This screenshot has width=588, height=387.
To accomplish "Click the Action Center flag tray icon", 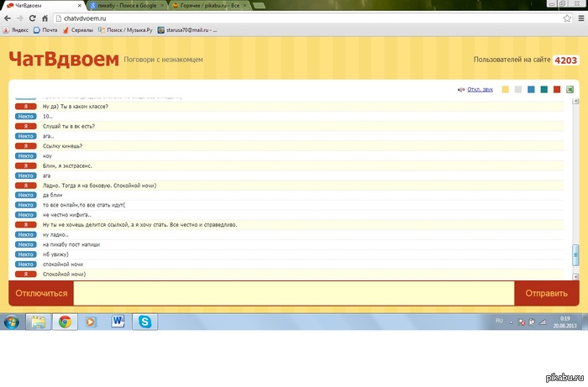I will click(522, 322).
